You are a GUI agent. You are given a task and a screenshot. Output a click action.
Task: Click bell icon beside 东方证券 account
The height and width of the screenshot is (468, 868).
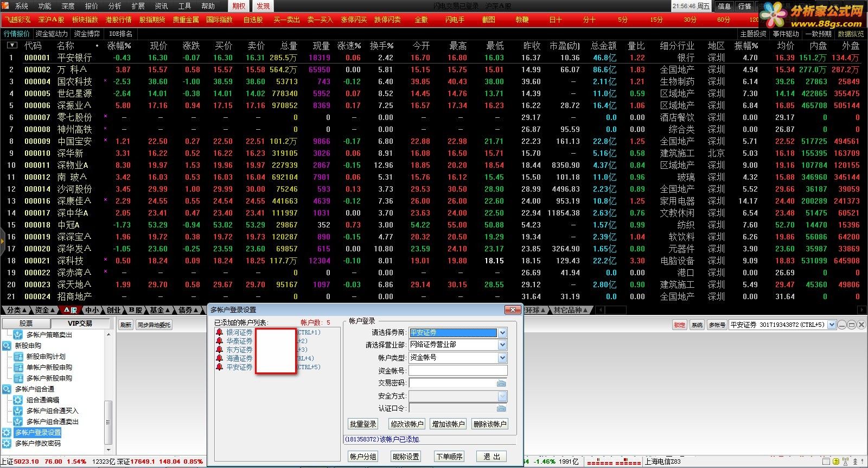point(219,350)
